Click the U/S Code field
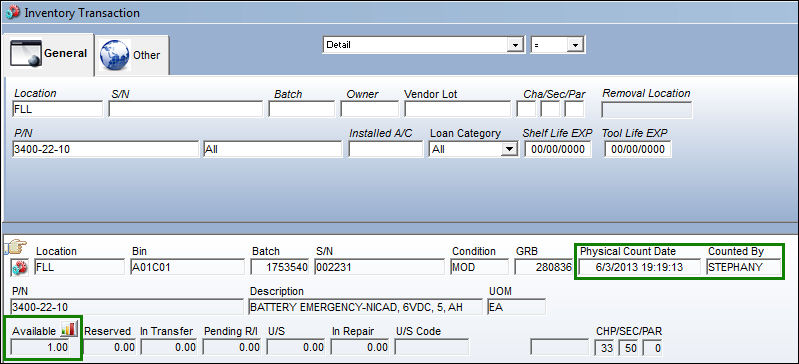This screenshot has width=799, height=364. pyautogui.click(x=432, y=347)
